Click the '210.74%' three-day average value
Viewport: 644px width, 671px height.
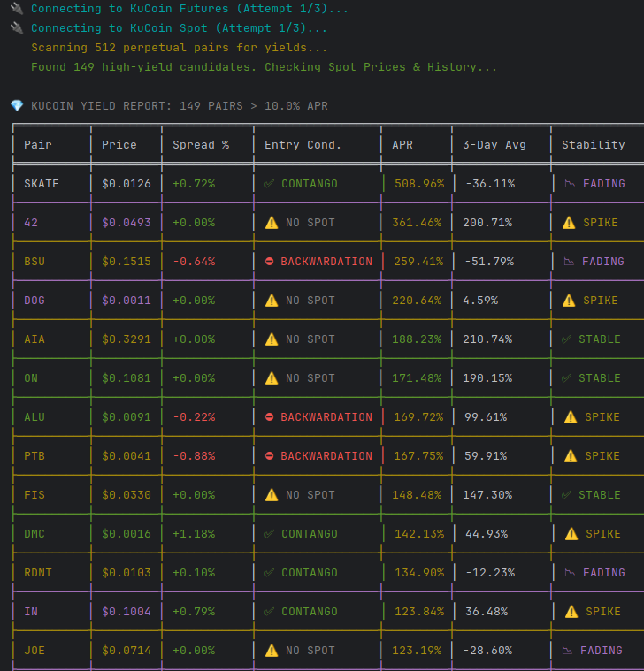pyautogui.click(x=487, y=339)
